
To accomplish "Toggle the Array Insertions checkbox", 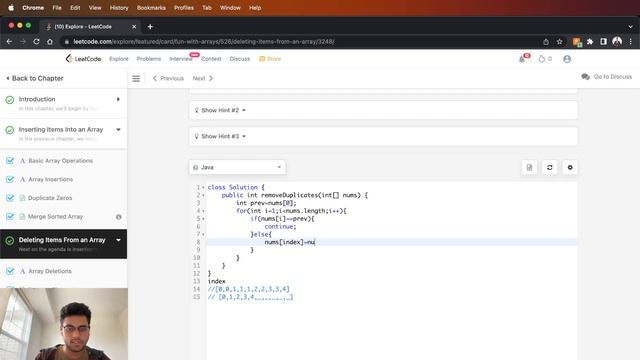I will pos(10,179).
